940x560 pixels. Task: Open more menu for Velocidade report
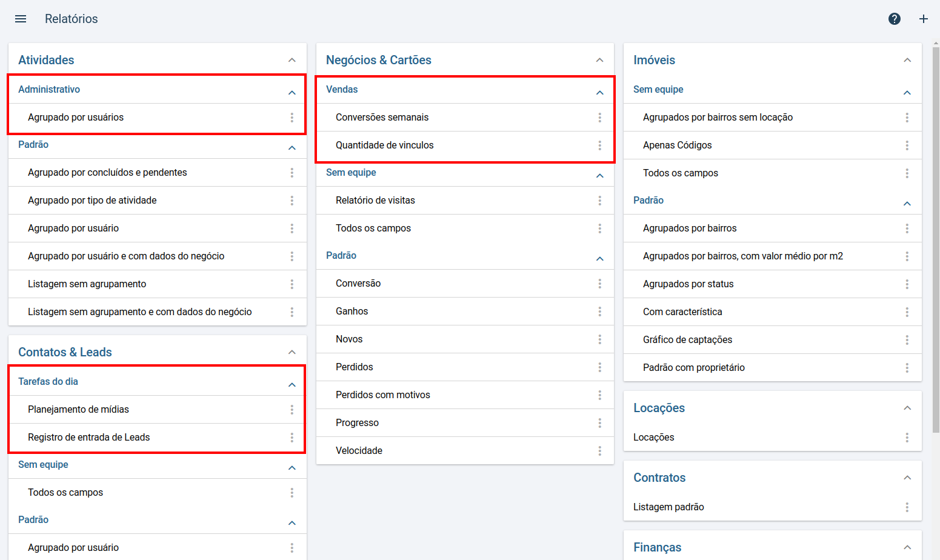(x=600, y=451)
